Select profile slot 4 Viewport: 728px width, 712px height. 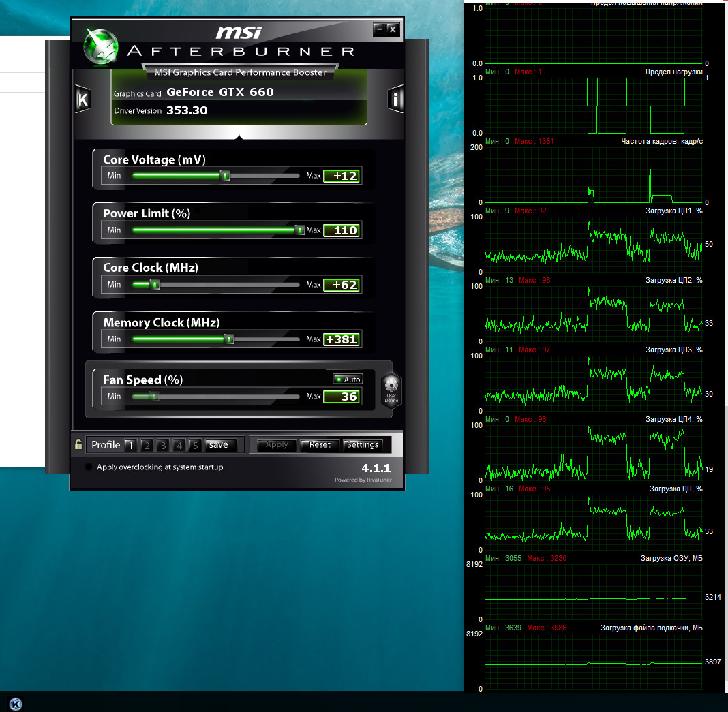179,445
